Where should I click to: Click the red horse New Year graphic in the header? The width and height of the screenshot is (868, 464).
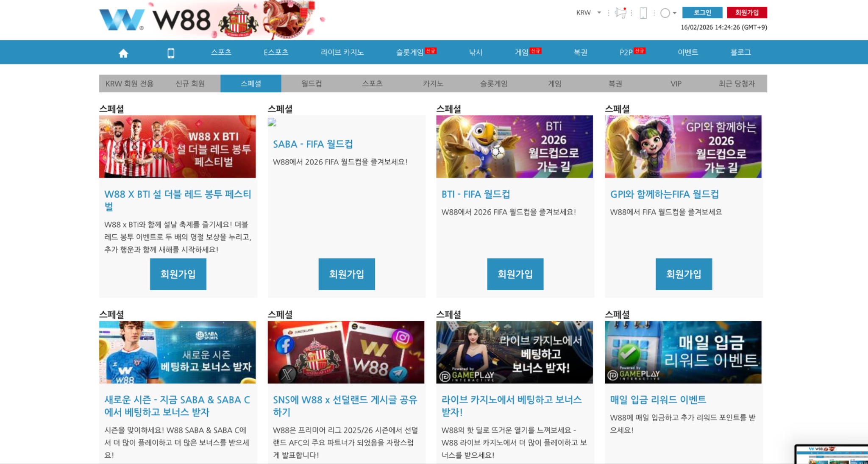coord(288,19)
